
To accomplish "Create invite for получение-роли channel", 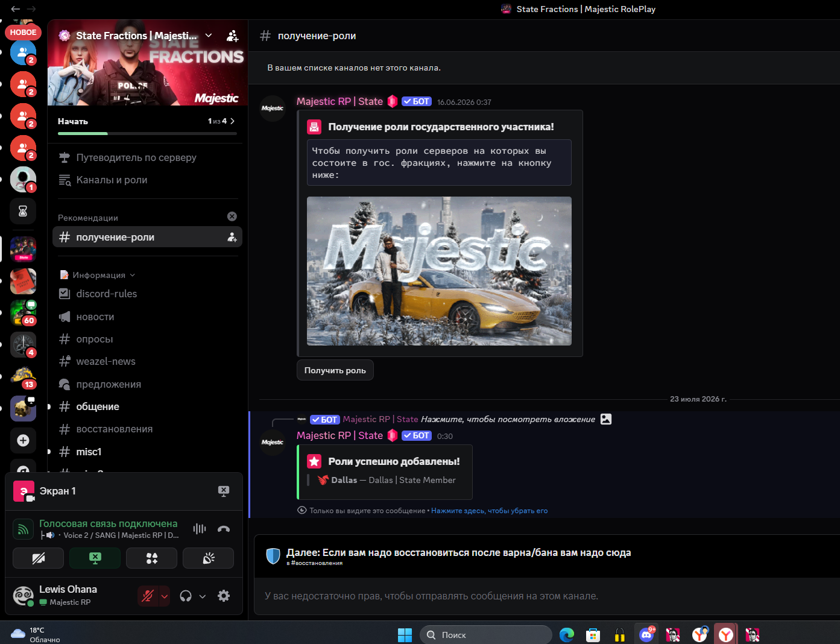I will (232, 237).
